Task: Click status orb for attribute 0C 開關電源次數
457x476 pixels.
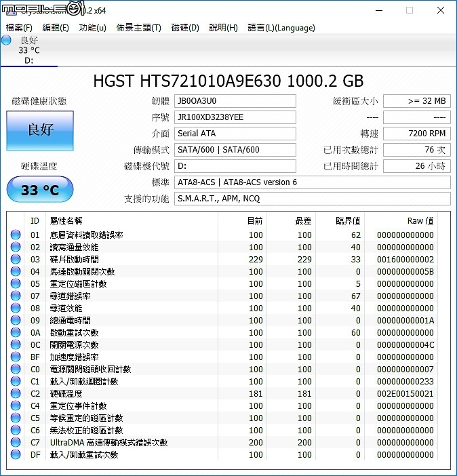Action: pos(16,344)
